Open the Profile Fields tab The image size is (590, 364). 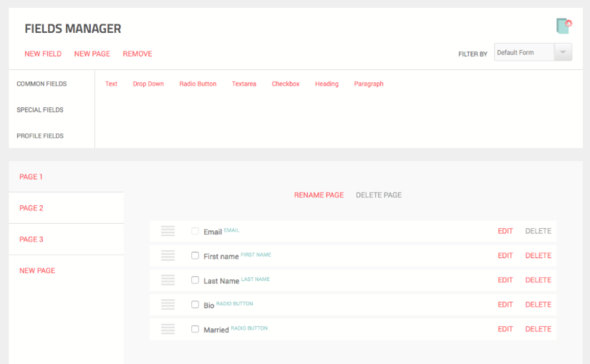click(40, 136)
